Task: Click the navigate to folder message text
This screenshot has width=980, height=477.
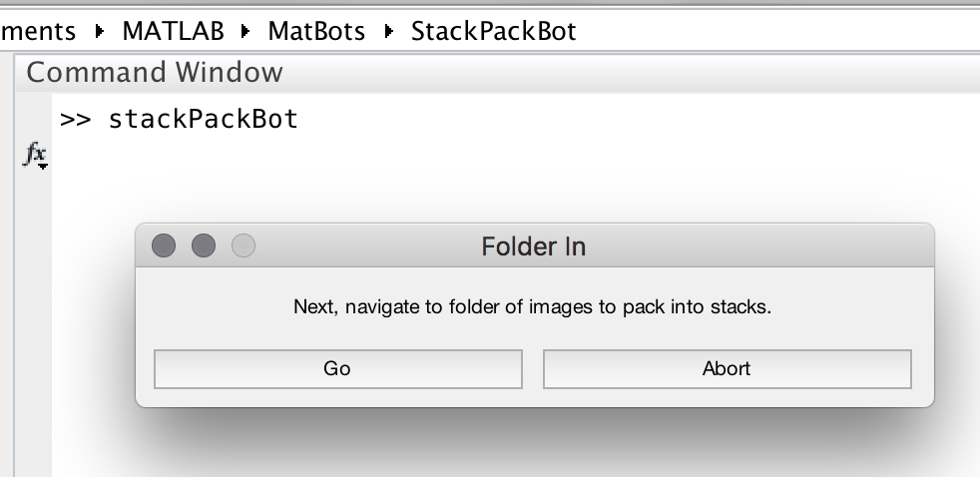Action: 533,307
